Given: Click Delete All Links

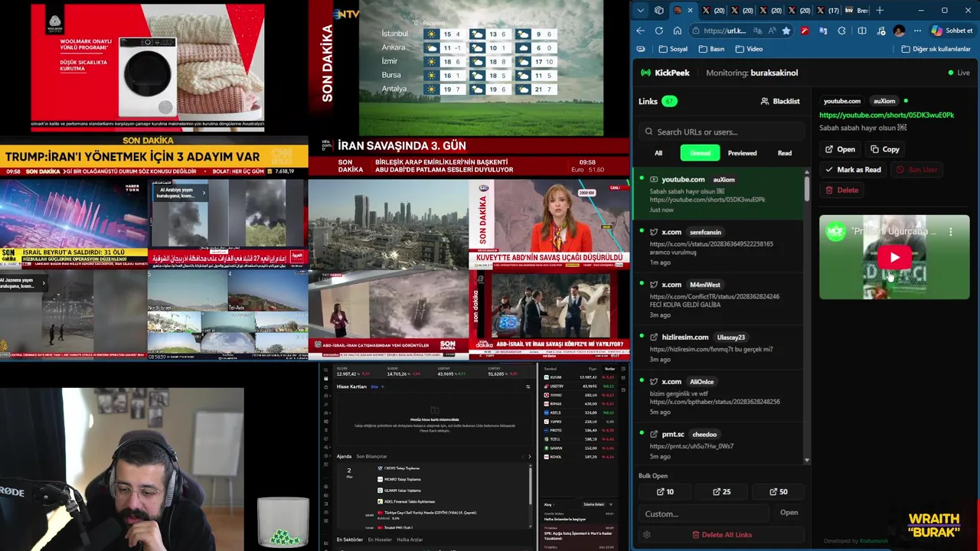Looking at the screenshot, I should 721,535.
